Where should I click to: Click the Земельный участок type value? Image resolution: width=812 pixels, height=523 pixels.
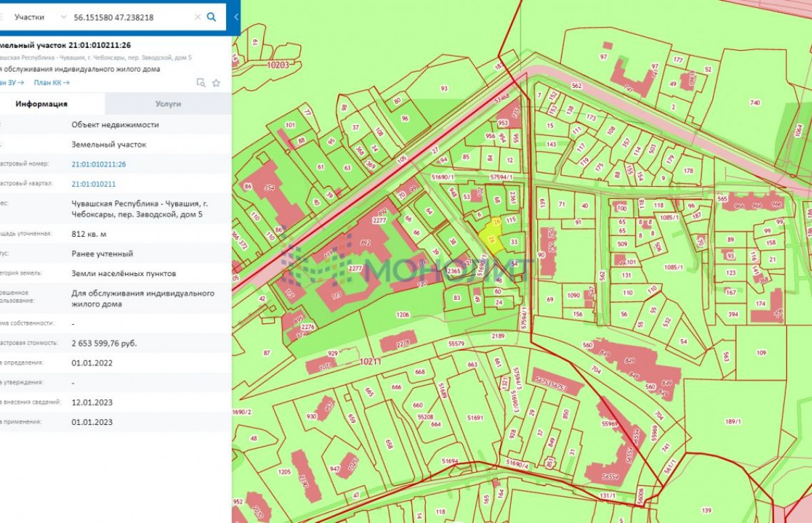[x=109, y=145]
